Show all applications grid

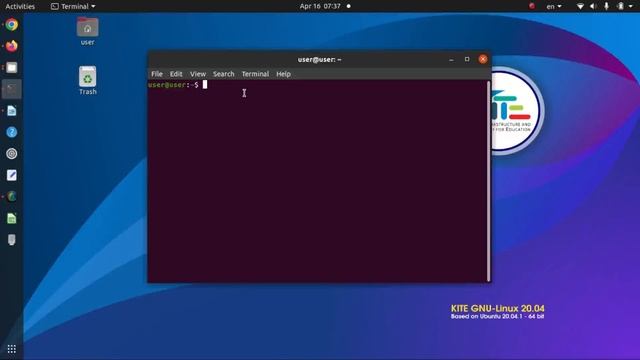(x=11, y=349)
